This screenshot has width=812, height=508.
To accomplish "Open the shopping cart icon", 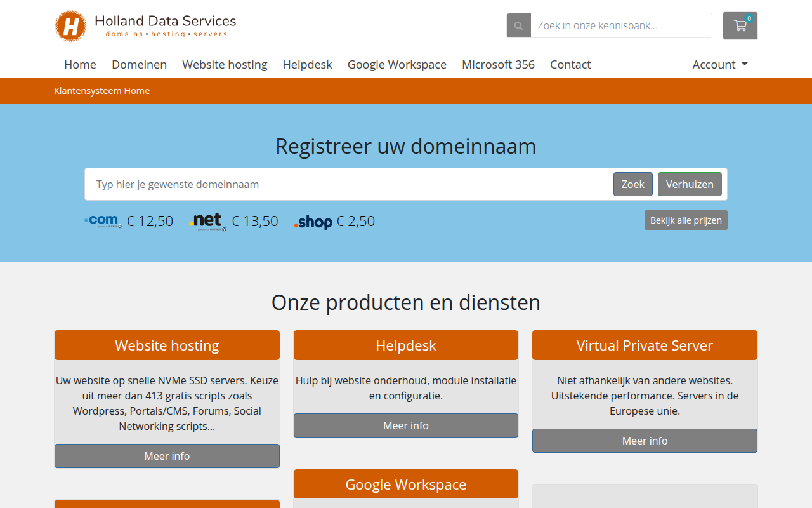I will click(740, 26).
